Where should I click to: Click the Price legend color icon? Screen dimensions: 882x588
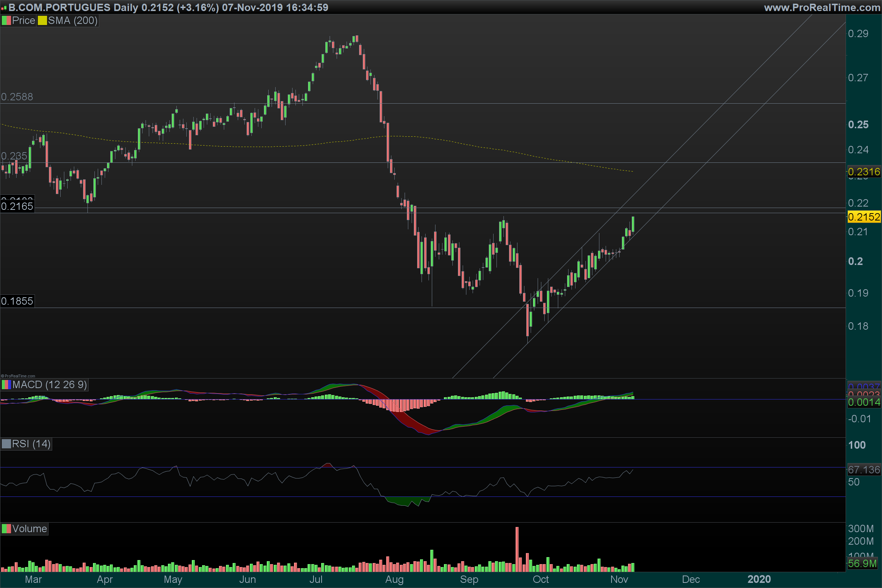pyautogui.click(x=6, y=21)
